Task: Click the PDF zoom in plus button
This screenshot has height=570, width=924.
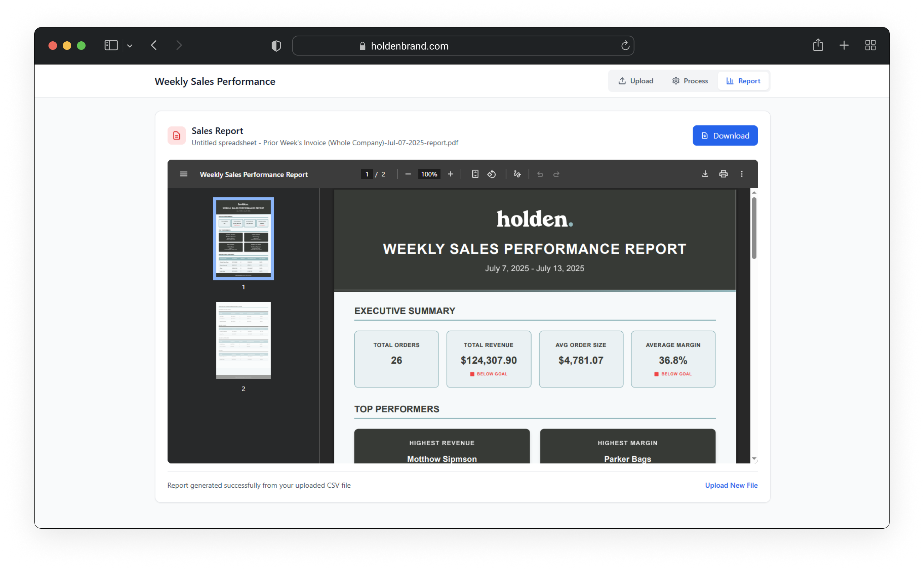Action: (x=450, y=174)
